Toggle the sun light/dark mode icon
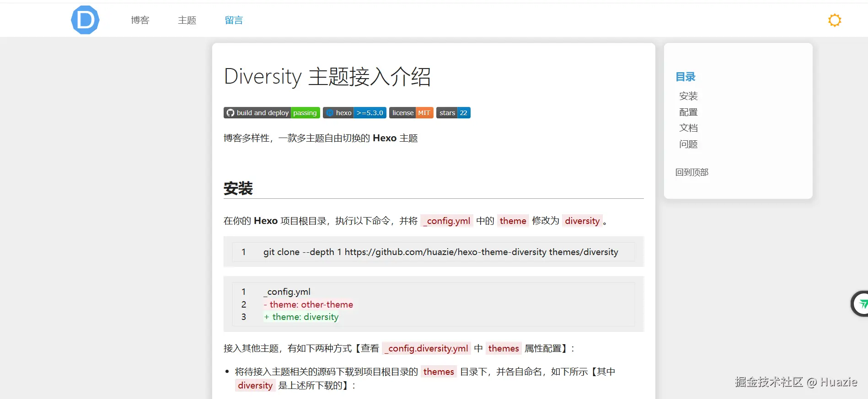868x399 pixels. pyautogui.click(x=834, y=20)
